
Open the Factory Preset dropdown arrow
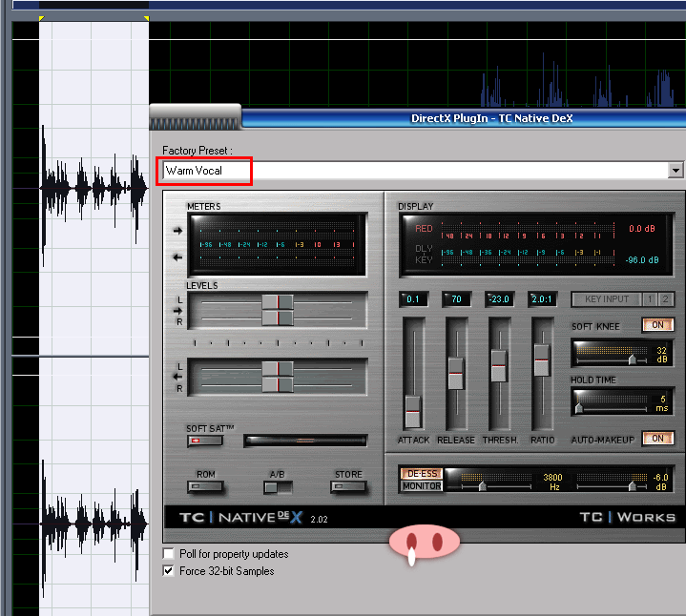[x=676, y=170]
